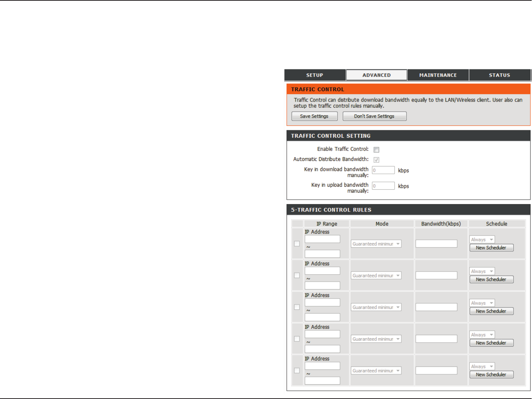The width and height of the screenshot is (532, 399).
Task: Click fifth rule's starting IP Address field
Action: (x=322, y=366)
